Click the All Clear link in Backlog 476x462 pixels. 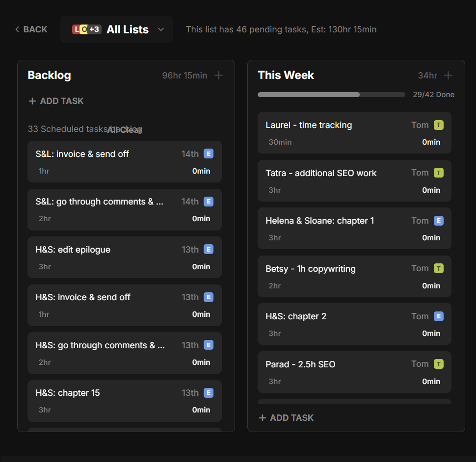pos(125,129)
